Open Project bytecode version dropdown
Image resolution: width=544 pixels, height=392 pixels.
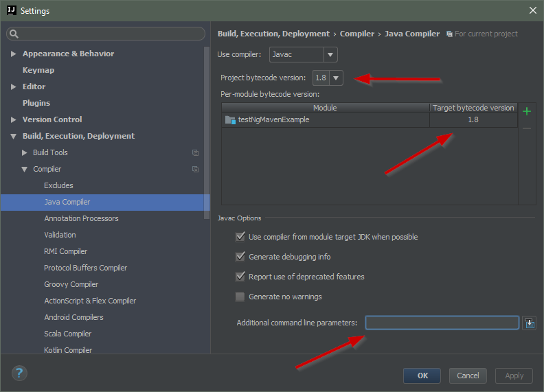pyautogui.click(x=336, y=78)
